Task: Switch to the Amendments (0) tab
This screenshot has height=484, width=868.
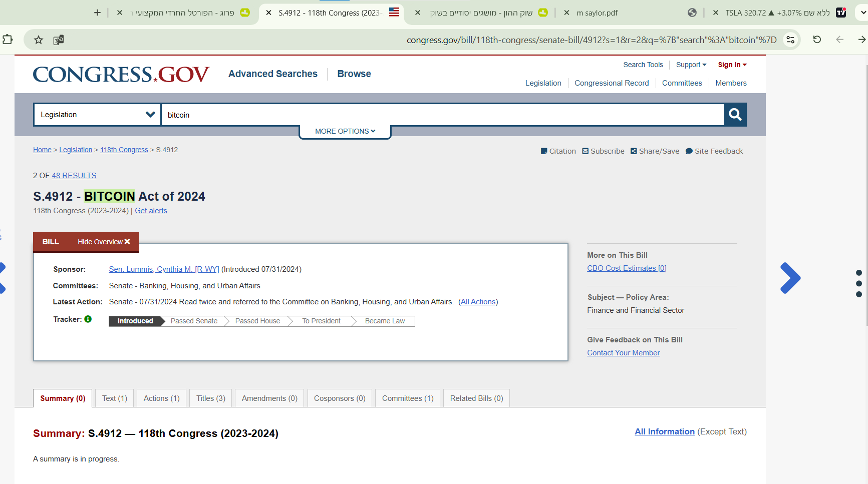Action: click(x=269, y=398)
